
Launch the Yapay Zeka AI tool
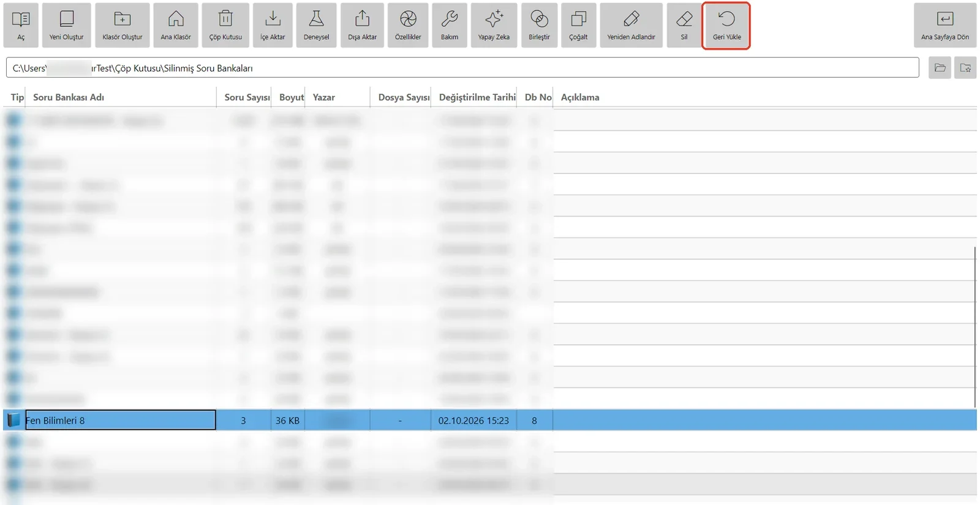pyautogui.click(x=494, y=25)
